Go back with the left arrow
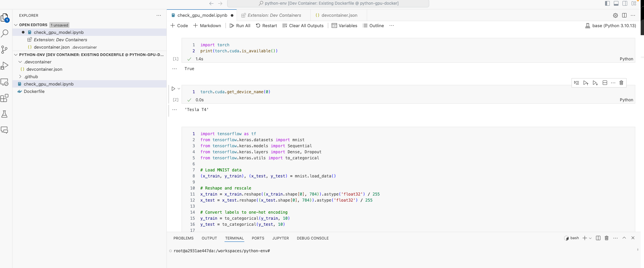Viewport: 644px width, 268px height. pos(211,3)
